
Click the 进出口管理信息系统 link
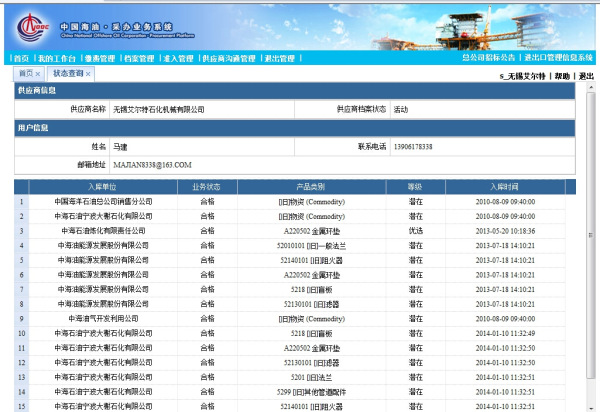pos(558,59)
